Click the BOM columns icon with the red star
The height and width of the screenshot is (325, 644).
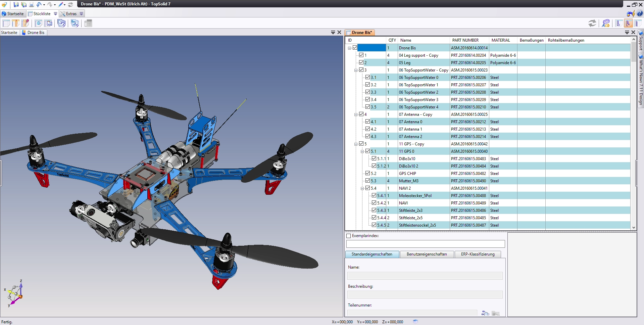pos(15,23)
